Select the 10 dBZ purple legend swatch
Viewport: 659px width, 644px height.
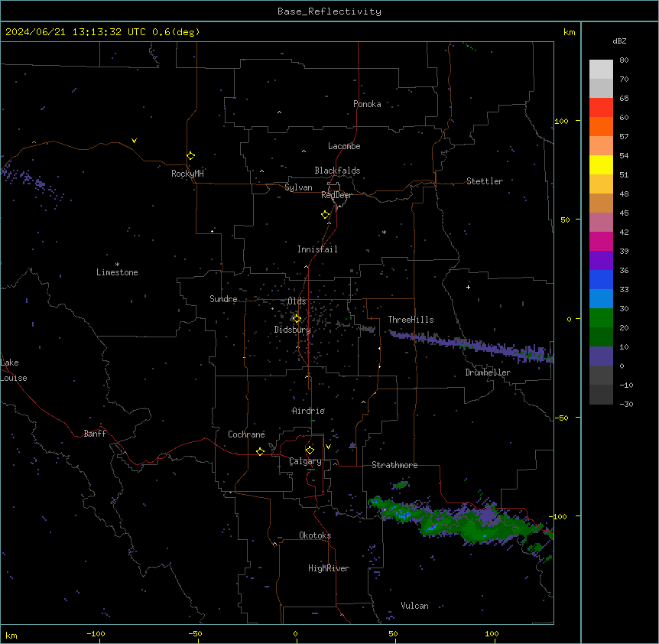601,356
